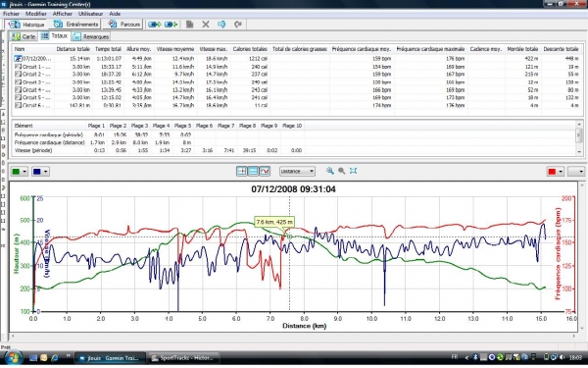Click the fit-to-window zoom icon

(353, 171)
